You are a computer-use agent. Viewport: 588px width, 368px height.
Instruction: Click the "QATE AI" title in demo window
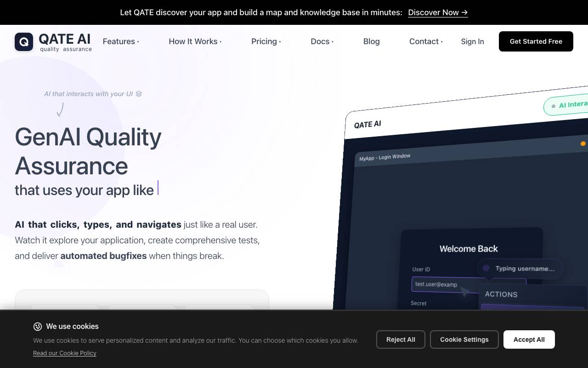367,124
